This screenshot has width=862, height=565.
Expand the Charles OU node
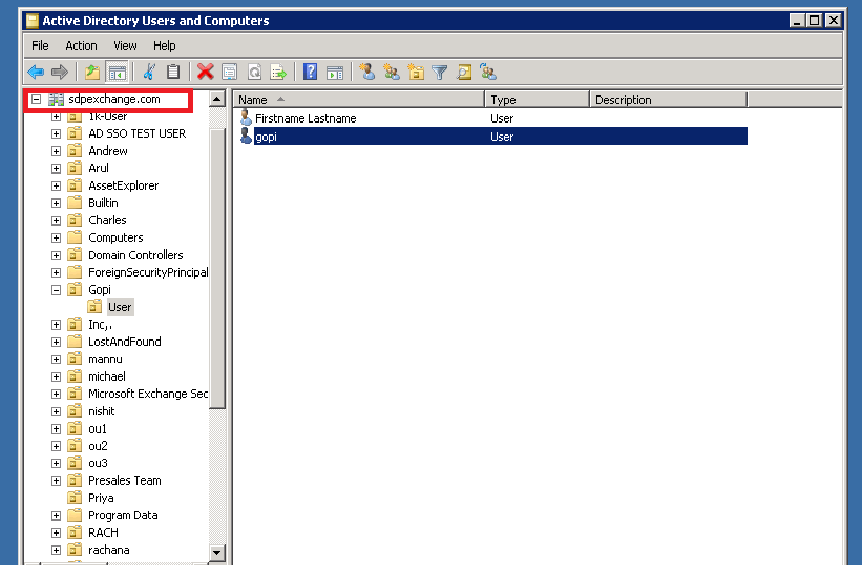[x=56, y=220]
